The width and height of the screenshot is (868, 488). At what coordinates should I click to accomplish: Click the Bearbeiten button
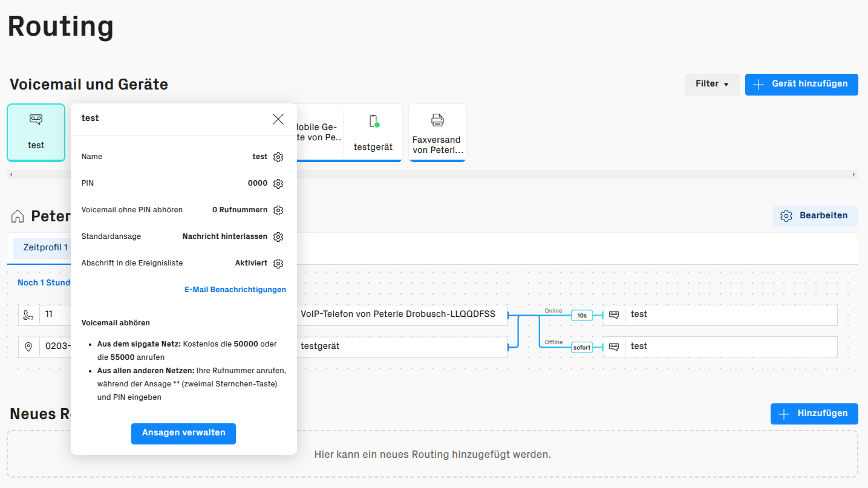815,216
